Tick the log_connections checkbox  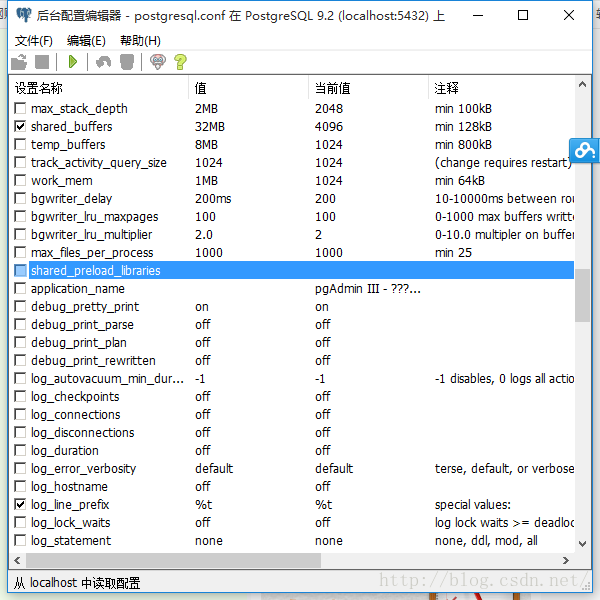coord(21,415)
